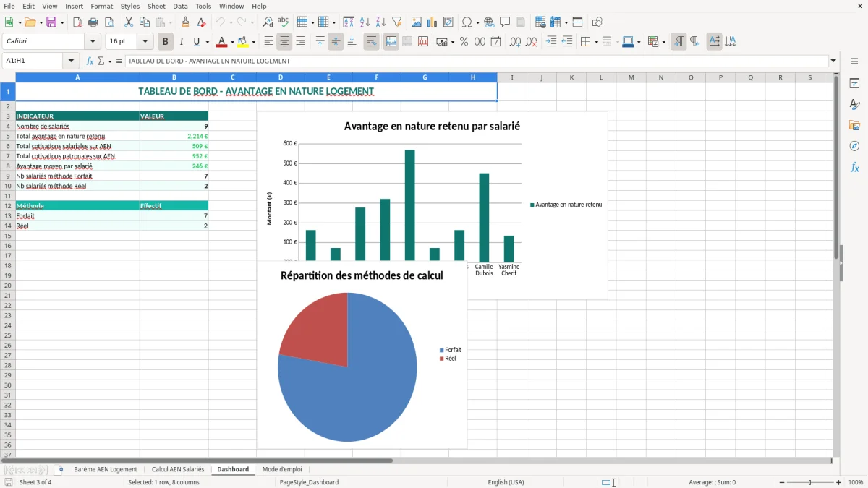The width and height of the screenshot is (868, 488).
Task: Click the Insert Comment icon
Action: point(505,22)
